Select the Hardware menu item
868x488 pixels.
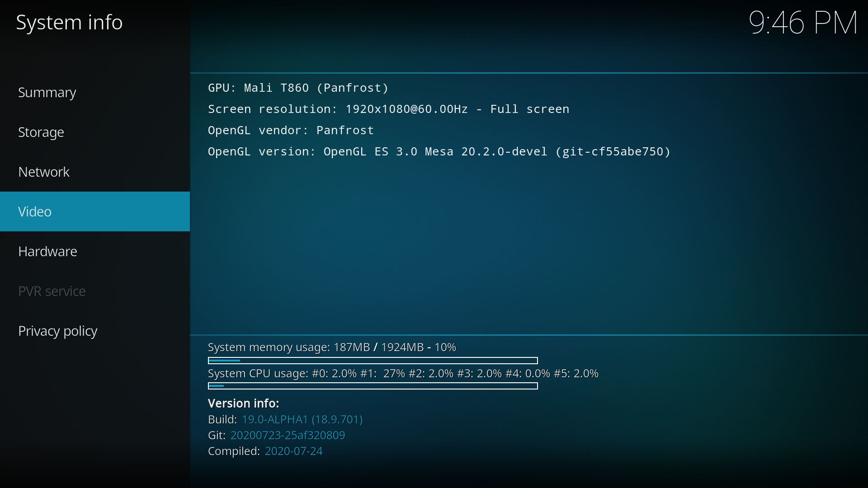pyautogui.click(x=47, y=251)
